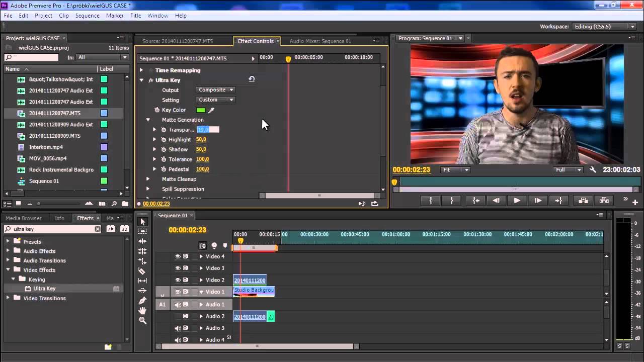Click the Project panel thumbnail zoom slider

39,204
